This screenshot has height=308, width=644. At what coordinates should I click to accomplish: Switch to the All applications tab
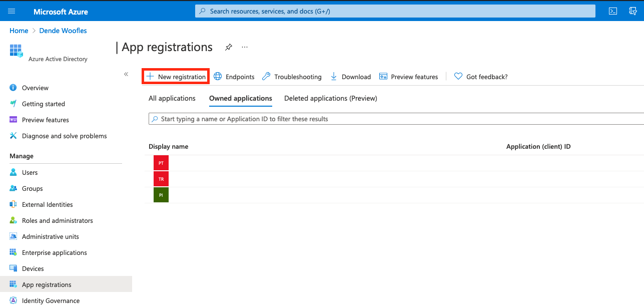[x=172, y=98]
